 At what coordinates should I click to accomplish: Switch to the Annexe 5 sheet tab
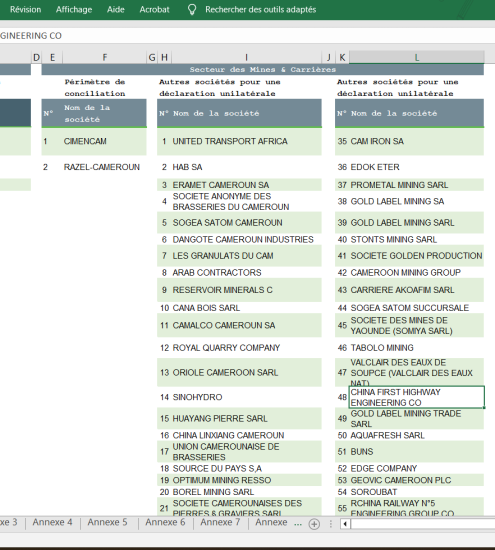[107, 522]
